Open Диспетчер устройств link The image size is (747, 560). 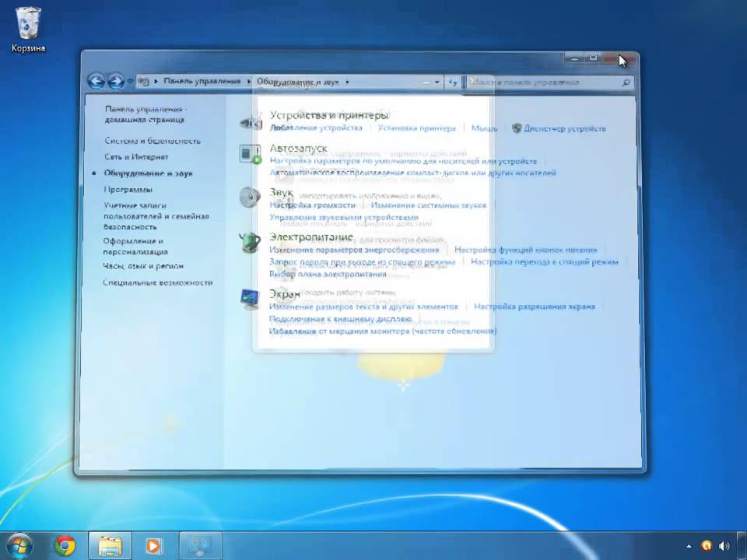(x=565, y=128)
